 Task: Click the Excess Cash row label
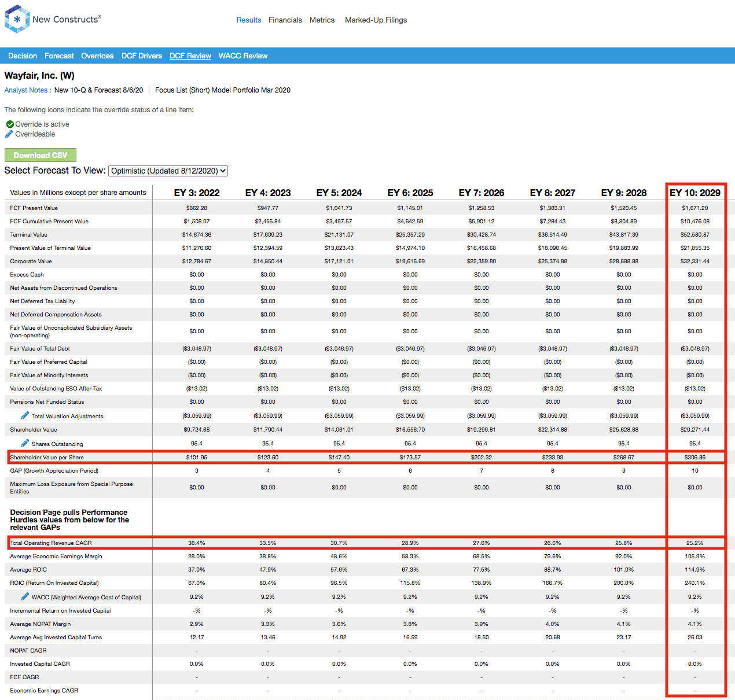coord(27,274)
